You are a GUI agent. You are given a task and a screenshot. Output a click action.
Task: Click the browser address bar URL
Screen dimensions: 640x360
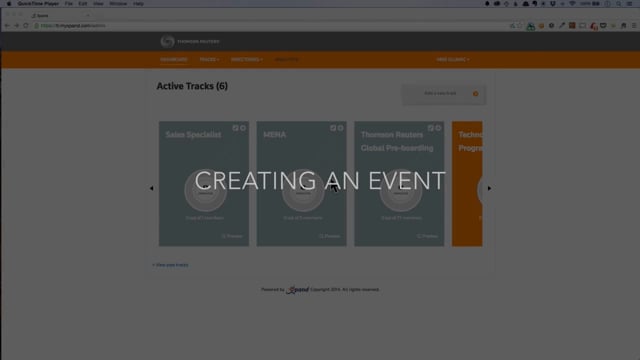(x=73, y=26)
